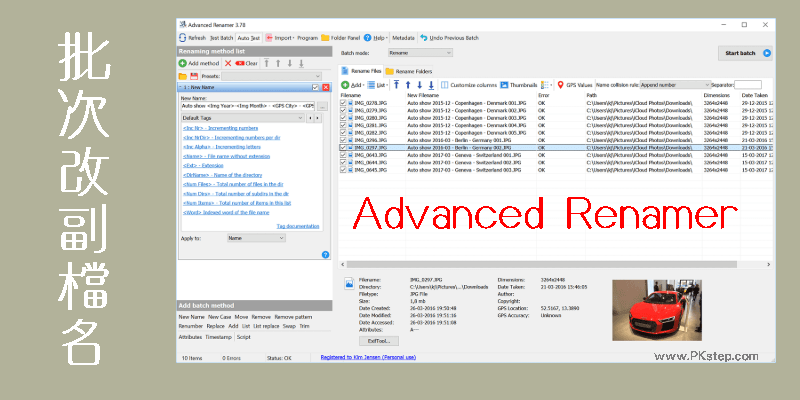This screenshot has width=800, height=400.
Task: Uncheck IMG_0643.JPG file checkbox
Action: pos(343,155)
